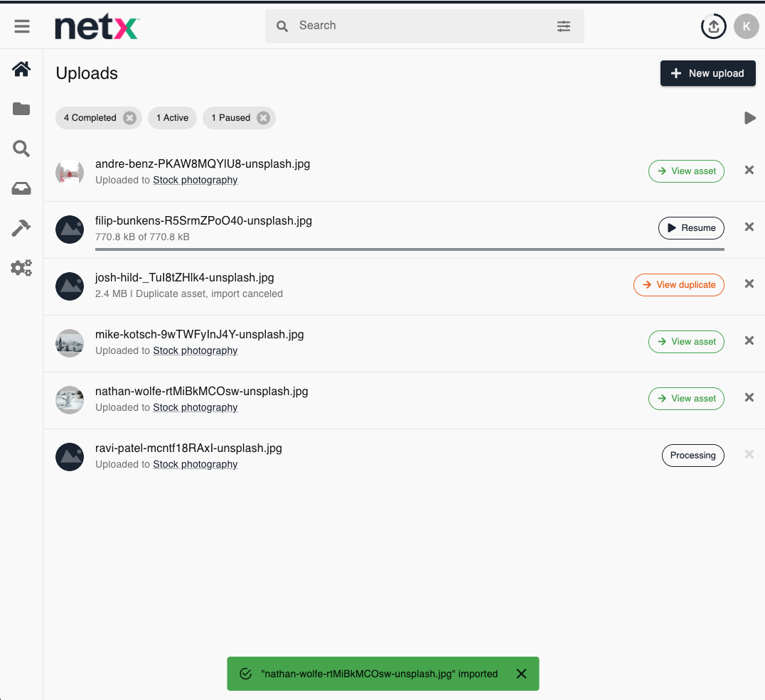
Task: Click in the Search input field
Action: (x=419, y=26)
